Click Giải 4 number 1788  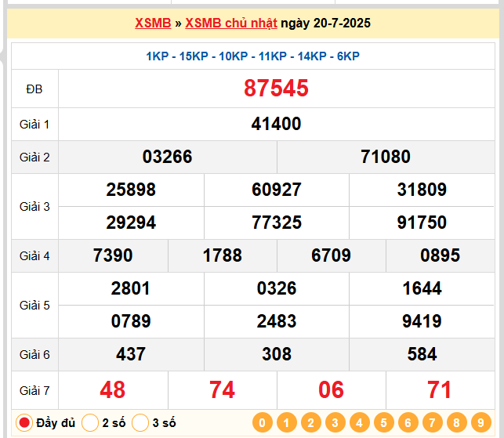coord(223,255)
